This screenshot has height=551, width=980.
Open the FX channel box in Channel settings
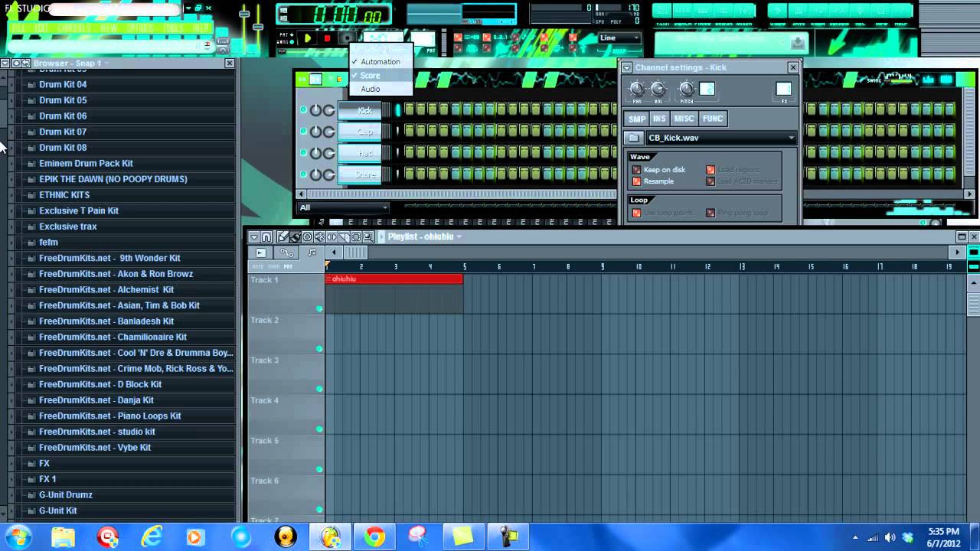click(783, 89)
